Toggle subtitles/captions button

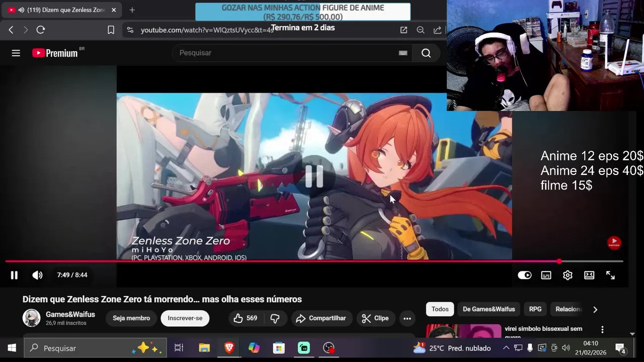pos(546,275)
